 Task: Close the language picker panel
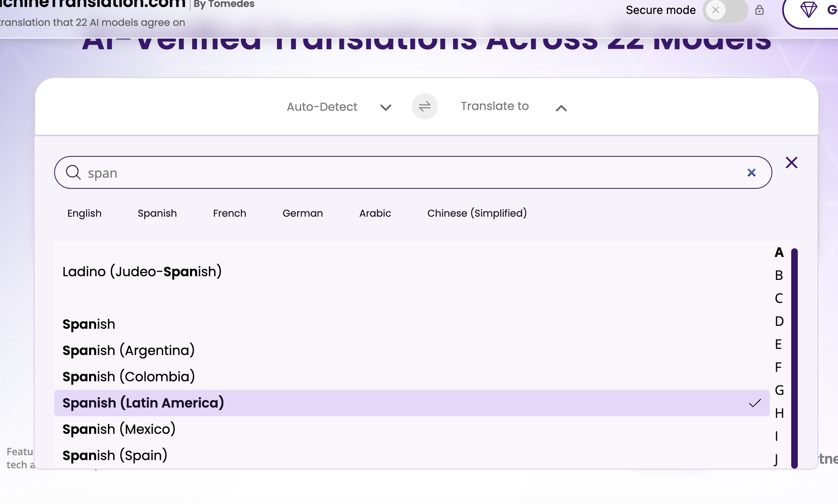791,163
